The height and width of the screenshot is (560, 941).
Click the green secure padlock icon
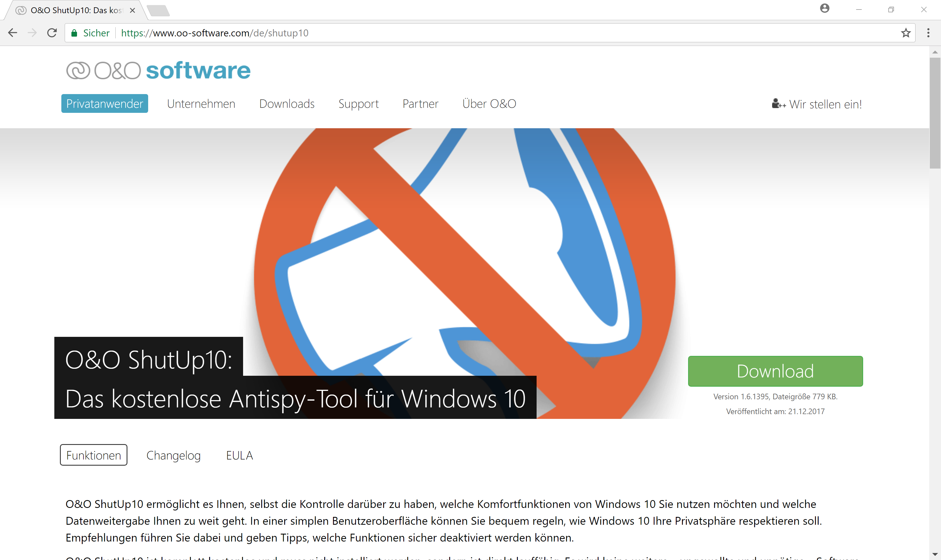coord(74,33)
